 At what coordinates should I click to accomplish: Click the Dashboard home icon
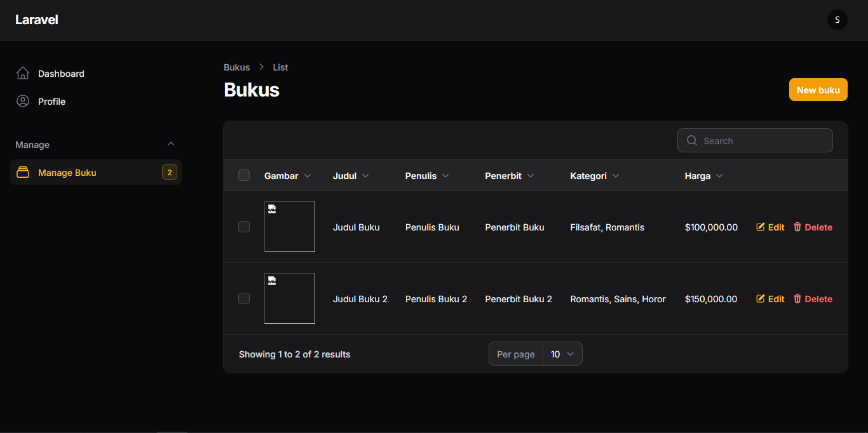(23, 74)
